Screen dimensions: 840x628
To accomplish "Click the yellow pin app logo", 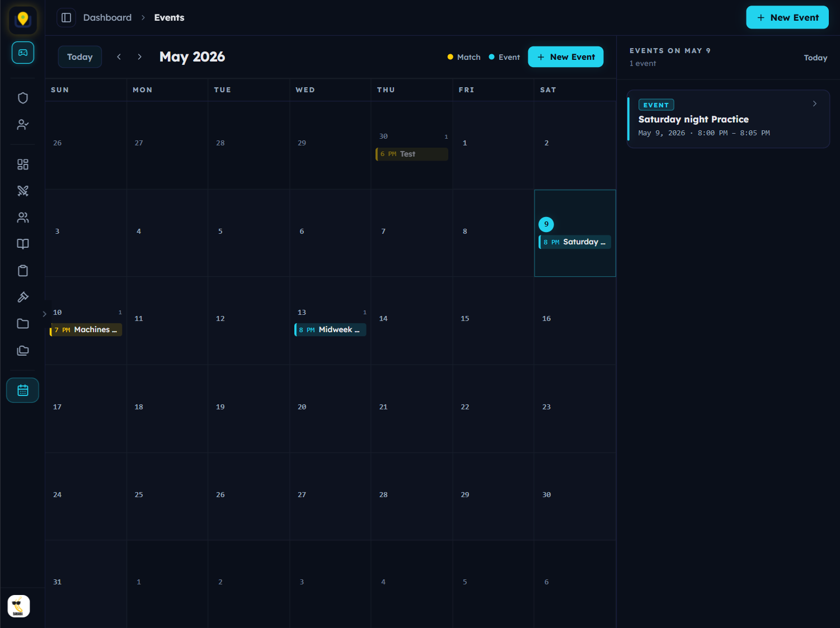I will [x=22, y=20].
